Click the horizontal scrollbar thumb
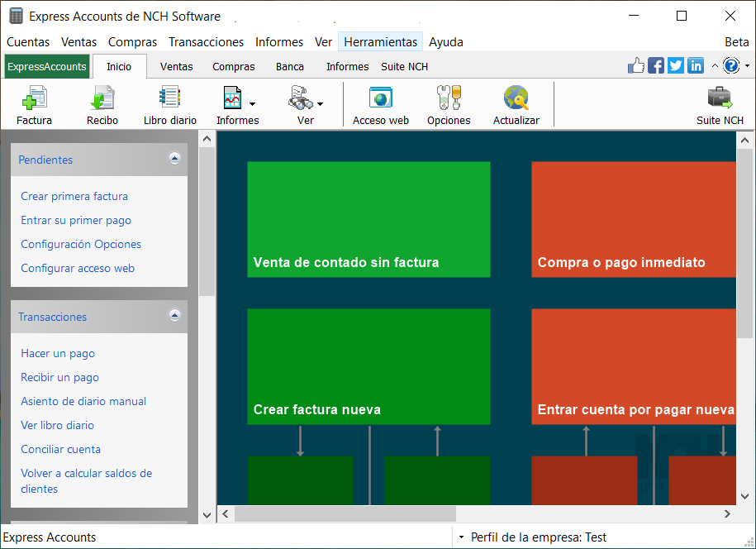The width and height of the screenshot is (756, 549). pos(345,513)
